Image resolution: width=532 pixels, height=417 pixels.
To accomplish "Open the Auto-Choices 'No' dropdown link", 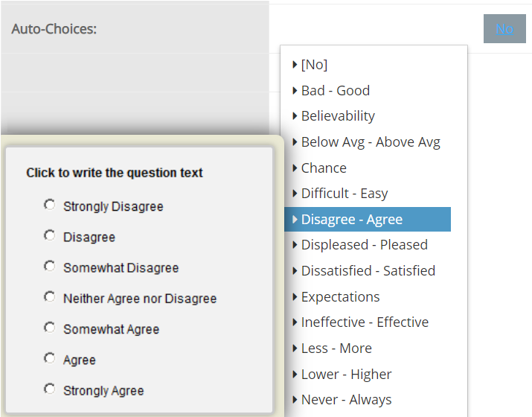I will [x=504, y=28].
